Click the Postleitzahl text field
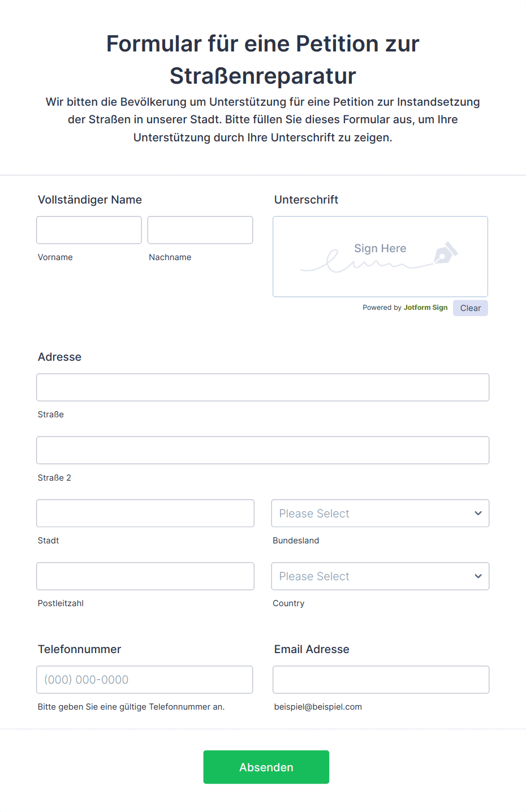This screenshot has height=812, width=526. tap(145, 576)
